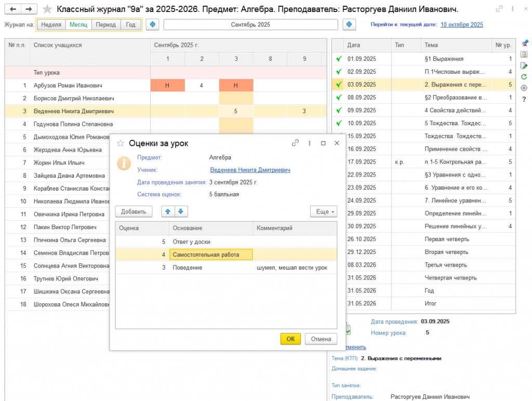Click green check mark for 01.09.2025 lesson

pyautogui.click(x=339, y=59)
